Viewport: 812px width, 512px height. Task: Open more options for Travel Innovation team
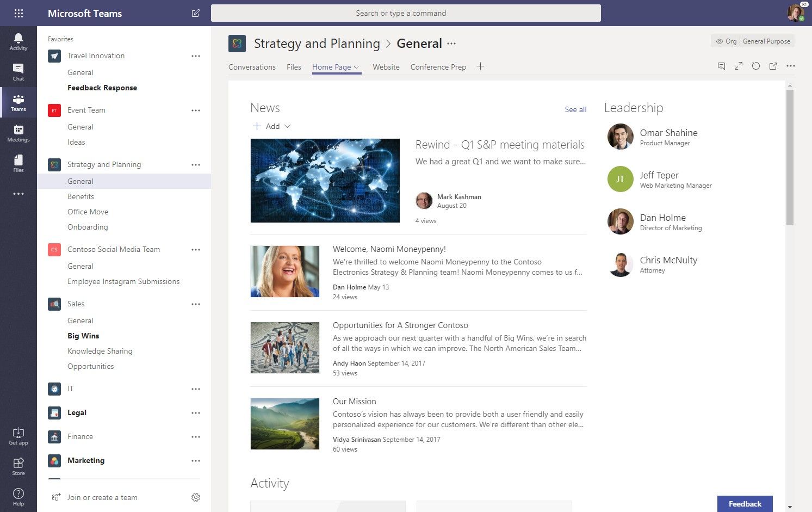[x=196, y=56]
